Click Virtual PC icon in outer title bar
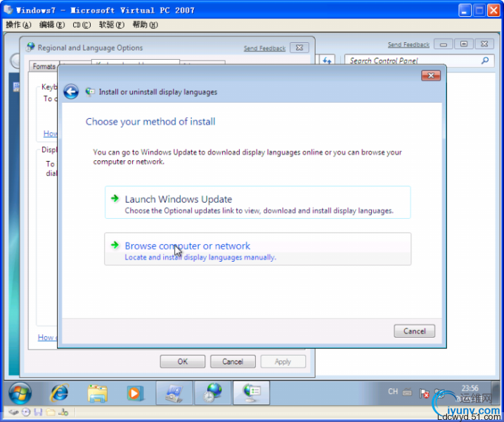This screenshot has width=504, height=422. 8,10
